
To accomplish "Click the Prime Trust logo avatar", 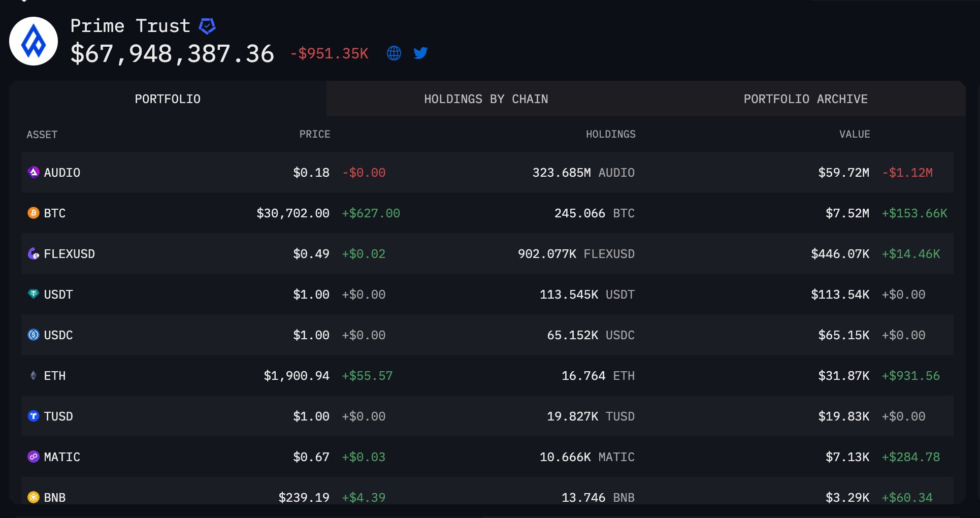I will tap(34, 41).
